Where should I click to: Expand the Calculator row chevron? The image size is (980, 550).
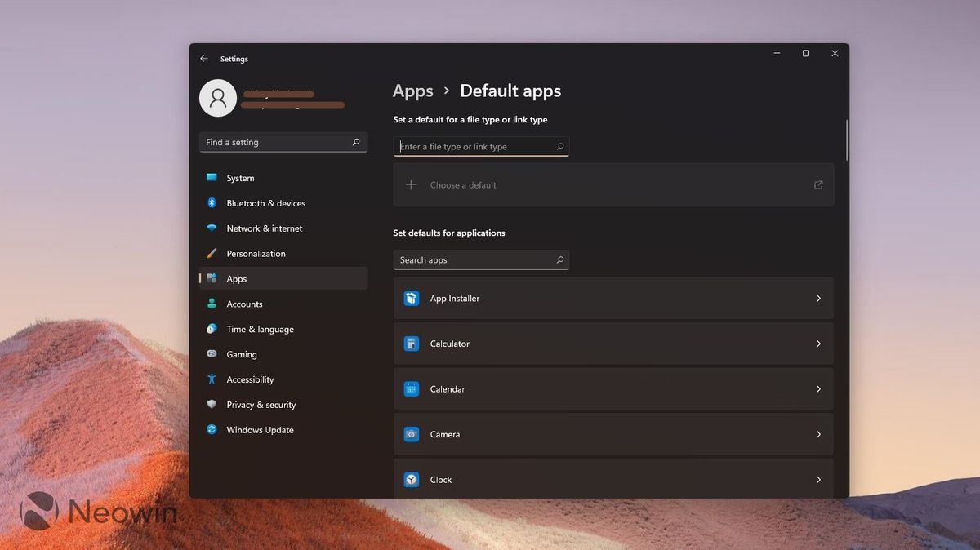[x=818, y=344]
